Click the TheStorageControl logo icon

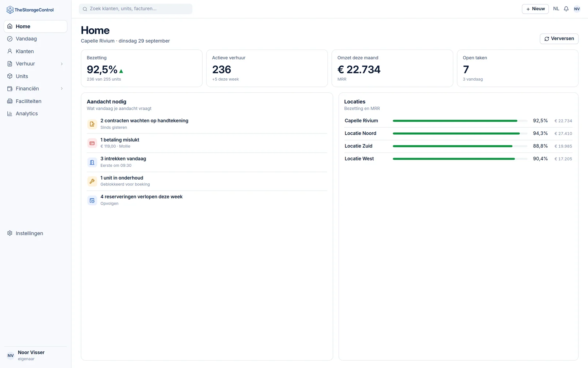(x=10, y=10)
